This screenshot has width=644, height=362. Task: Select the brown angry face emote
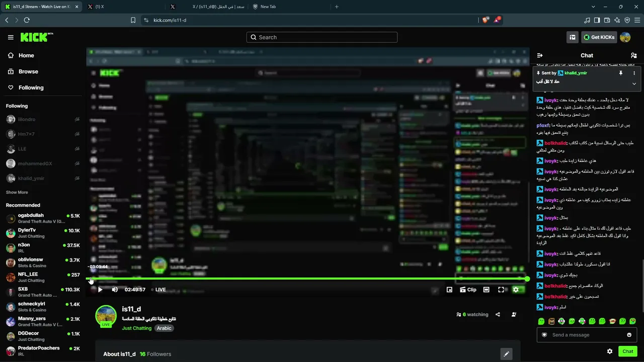[x=551, y=321]
